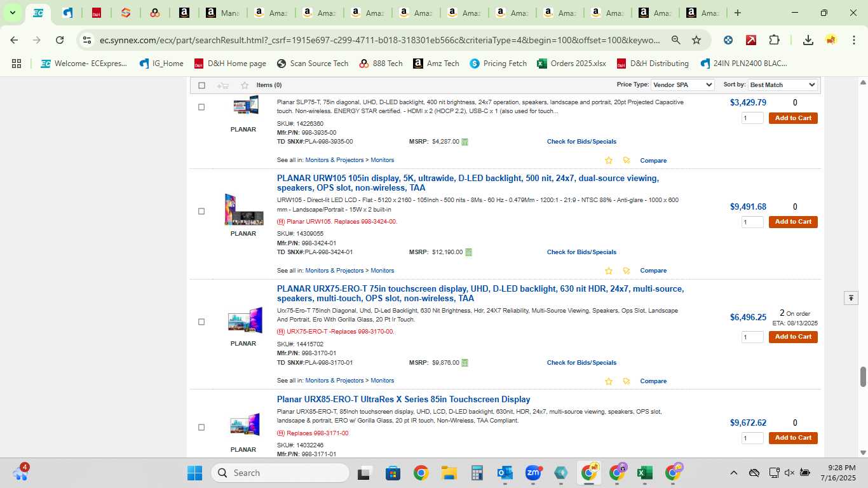This screenshot has height=488, width=868.
Task: Open the Chrome three-dot menu
Action: point(853,40)
